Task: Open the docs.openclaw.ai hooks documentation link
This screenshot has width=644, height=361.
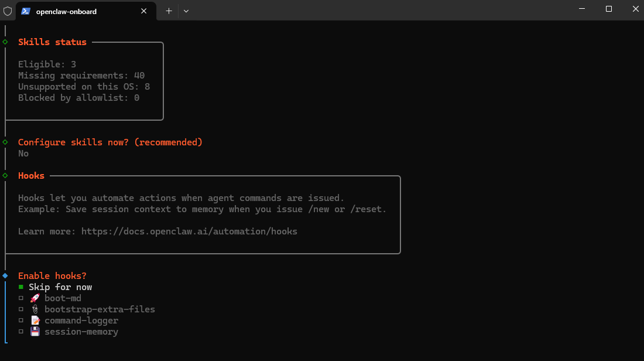Action: (x=189, y=231)
